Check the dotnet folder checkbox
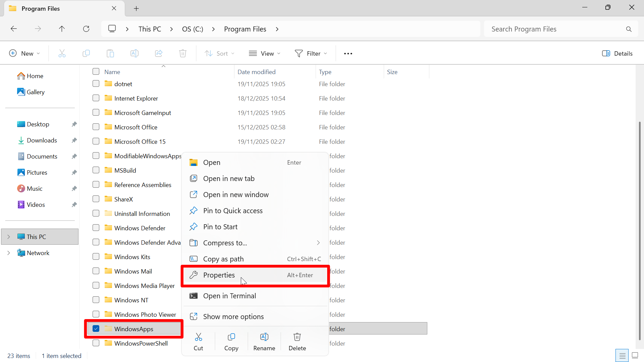Screen dimensions: 644x362 (x=96, y=83)
